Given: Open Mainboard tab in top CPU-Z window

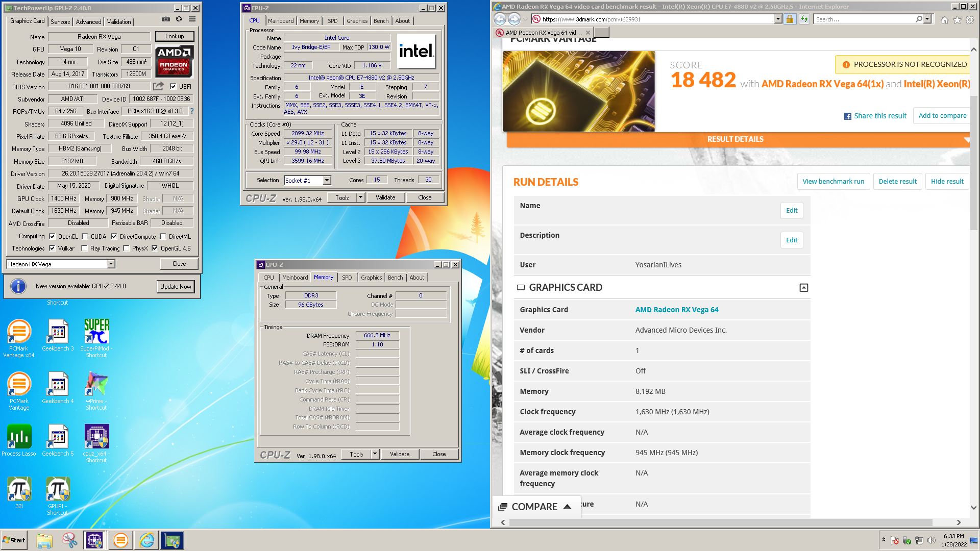Looking at the screenshot, I should point(281,21).
